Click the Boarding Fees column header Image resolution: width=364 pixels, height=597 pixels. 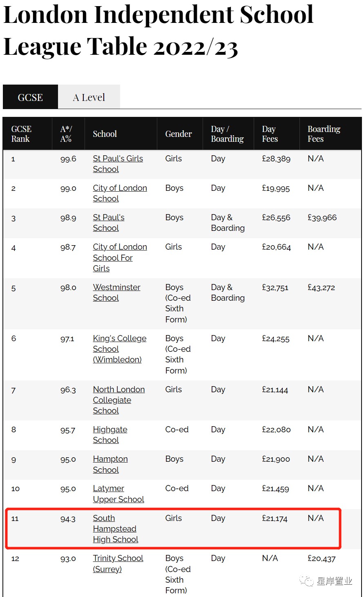click(x=324, y=134)
